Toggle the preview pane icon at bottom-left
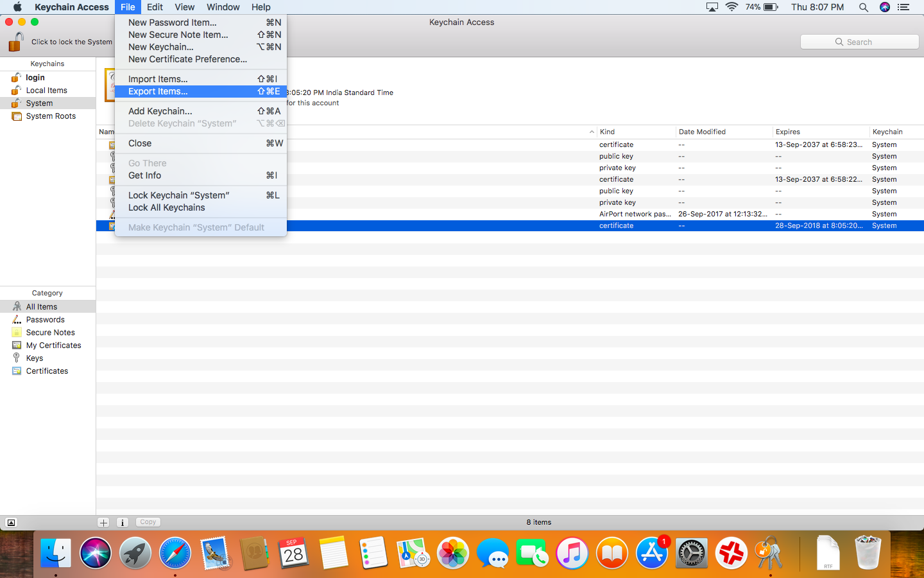This screenshot has width=924, height=578. coord(11,522)
